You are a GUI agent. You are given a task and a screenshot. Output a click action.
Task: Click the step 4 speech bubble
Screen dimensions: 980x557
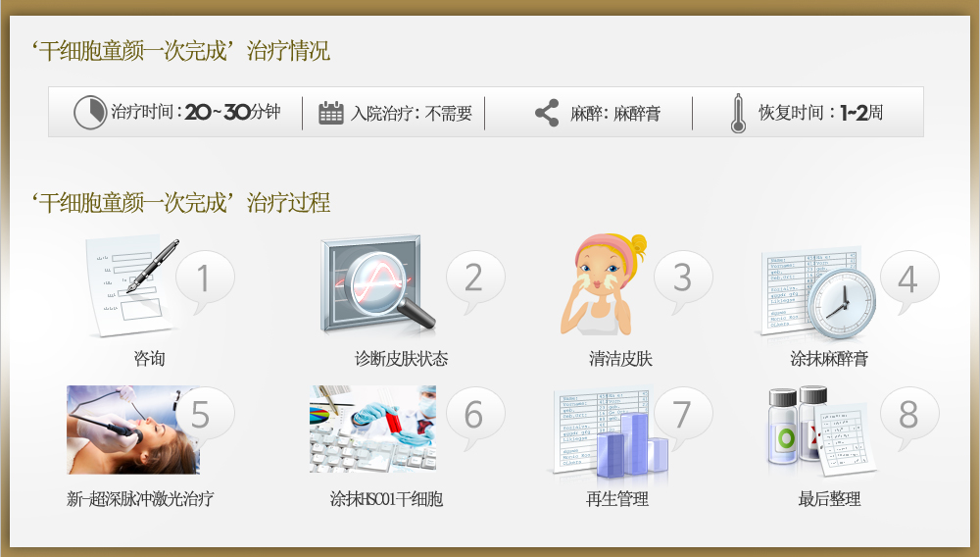click(x=908, y=281)
